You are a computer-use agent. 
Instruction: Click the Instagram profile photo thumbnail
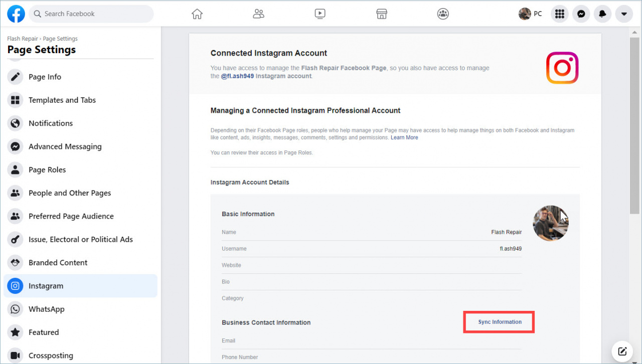click(551, 223)
